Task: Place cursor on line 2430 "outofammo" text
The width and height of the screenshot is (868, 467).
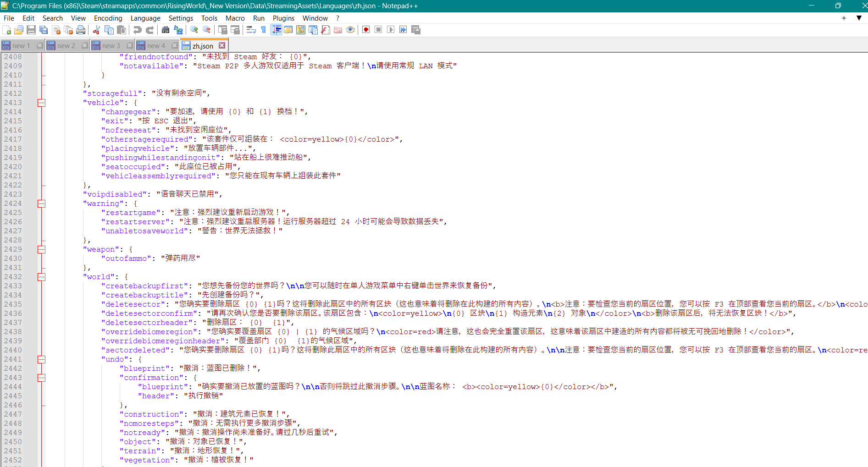Action: 126,258
